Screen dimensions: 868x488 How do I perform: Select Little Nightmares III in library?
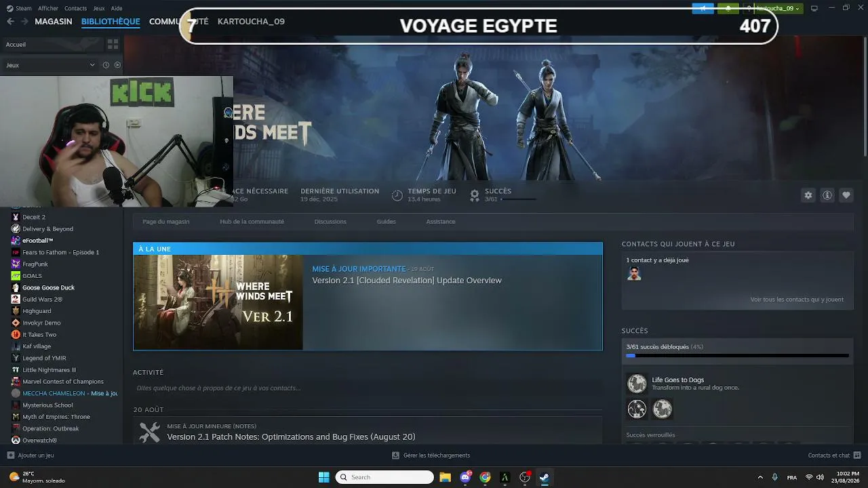(x=50, y=370)
